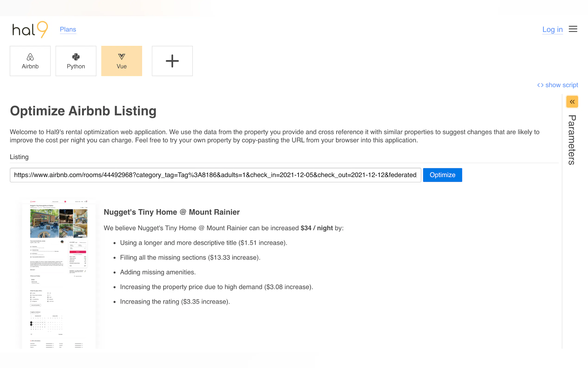This screenshot has height=368, width=588.
Task: Collapse Parameters panel with double-chevron button
Action: click(x=572, y=102)
